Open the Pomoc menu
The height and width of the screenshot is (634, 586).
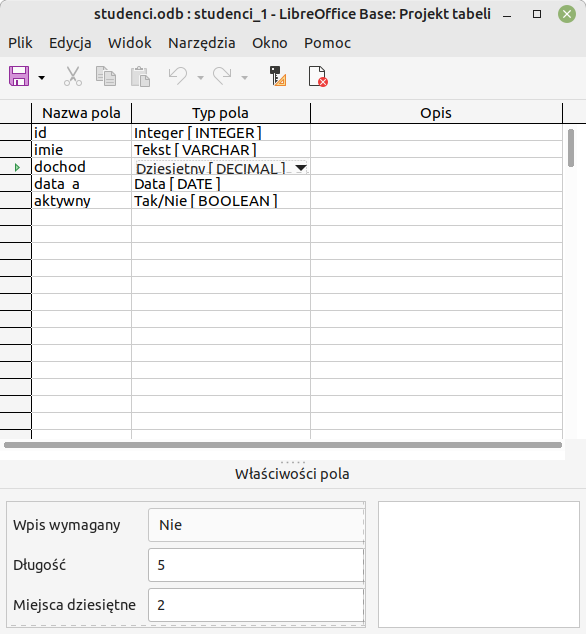tap(328, 43)
